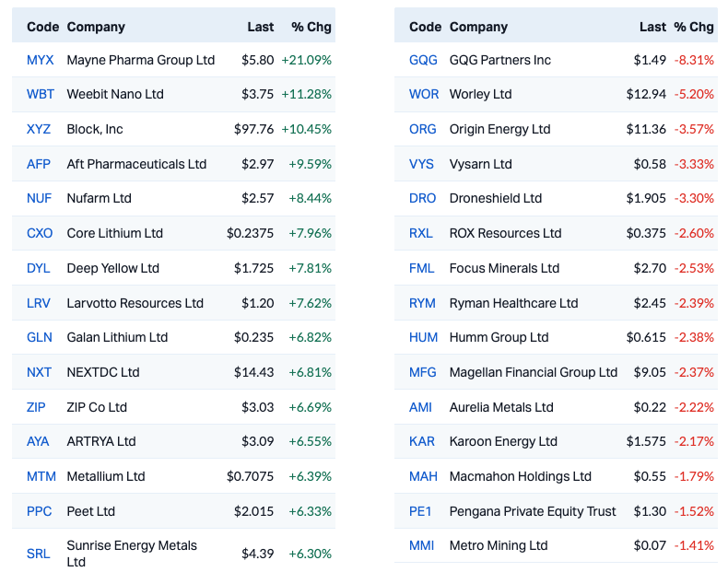Click the +21.09% change value

(307, 60)
